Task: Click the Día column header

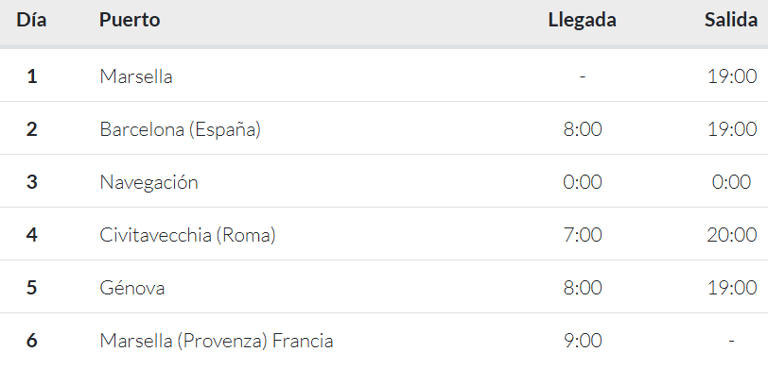Action: click(x=31, y=20)
